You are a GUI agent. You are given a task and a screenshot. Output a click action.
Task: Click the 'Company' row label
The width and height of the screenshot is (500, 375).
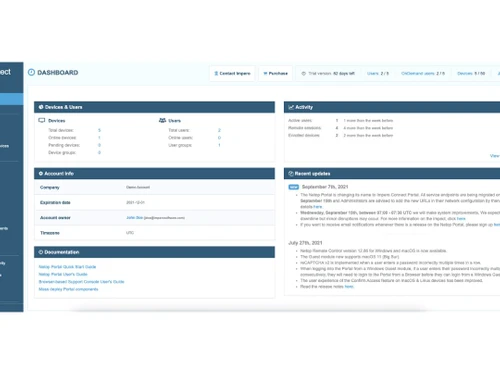click(50, 187)
